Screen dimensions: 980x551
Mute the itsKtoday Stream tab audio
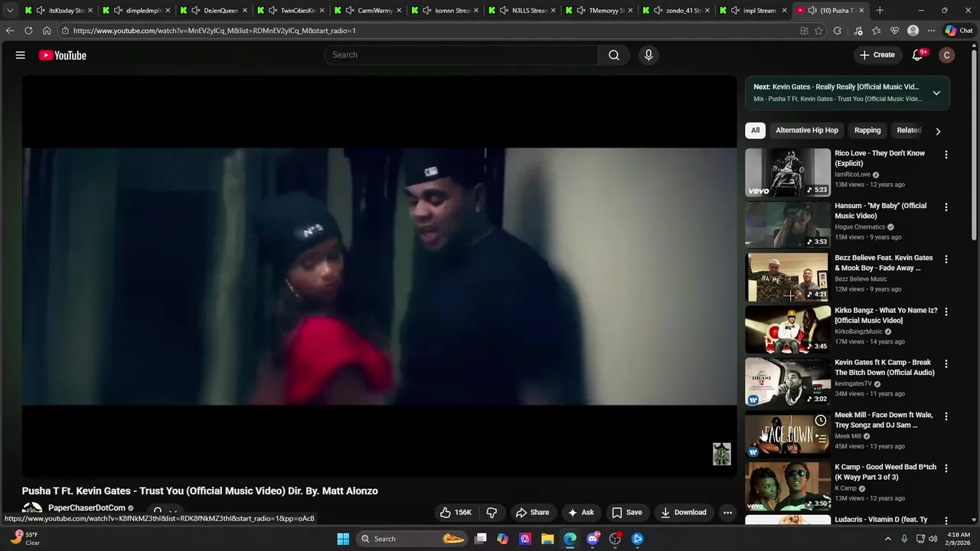click(41, 11)
